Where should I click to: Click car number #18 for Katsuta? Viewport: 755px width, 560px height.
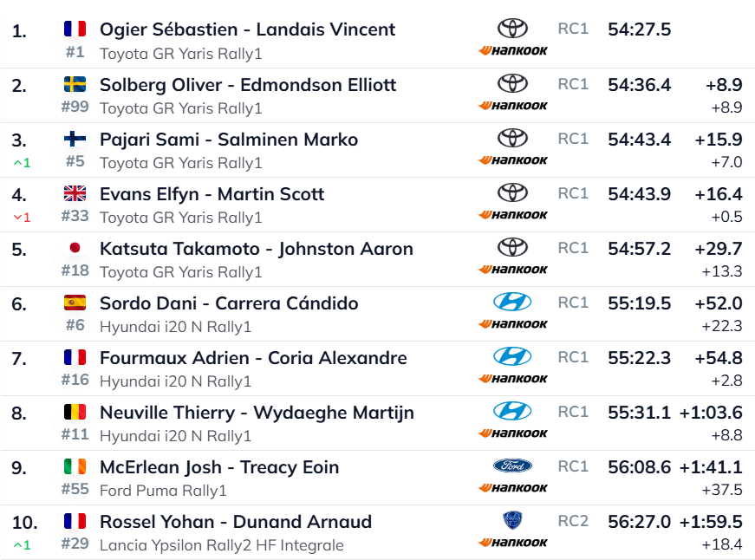point(75,270)
